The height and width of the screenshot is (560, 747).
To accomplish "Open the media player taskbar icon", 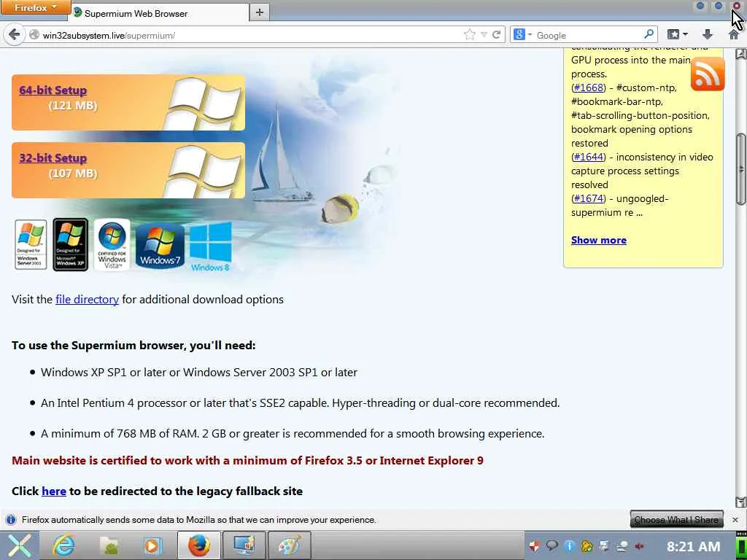I will 152,545.
